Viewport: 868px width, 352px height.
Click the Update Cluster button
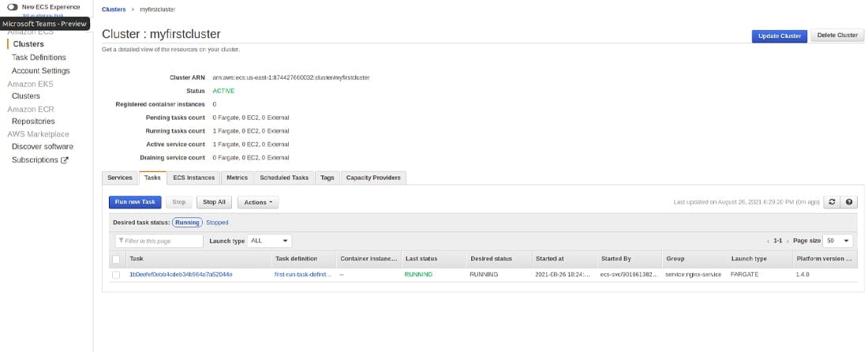780,36
